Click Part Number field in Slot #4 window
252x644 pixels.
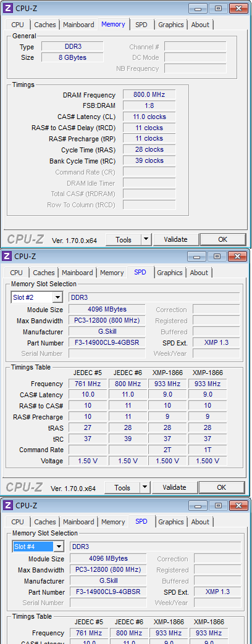pyautogui.click(x=108, y=592)
